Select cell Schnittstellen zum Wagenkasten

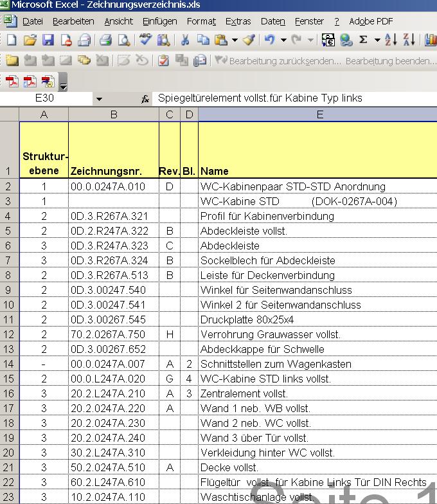click(317, 364)
